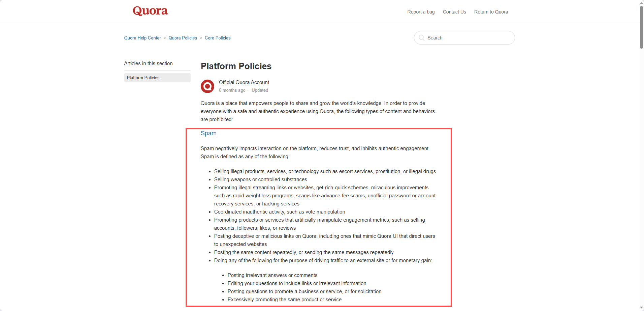Go to Return to Quora link
644x311 pixels.
tap(491, 12)
